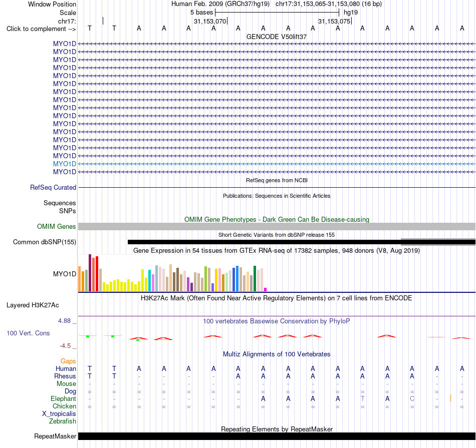The height and width of the screenshot is (448, 476).
Task: Select the Mouse species row label
Action: (66, 384)
